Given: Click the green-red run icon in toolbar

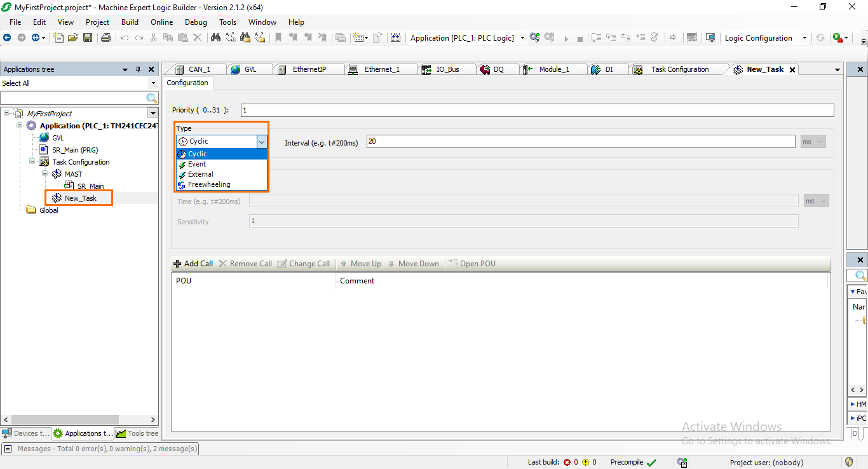Looking at the screenshot, I should click(x=838, y=37).
